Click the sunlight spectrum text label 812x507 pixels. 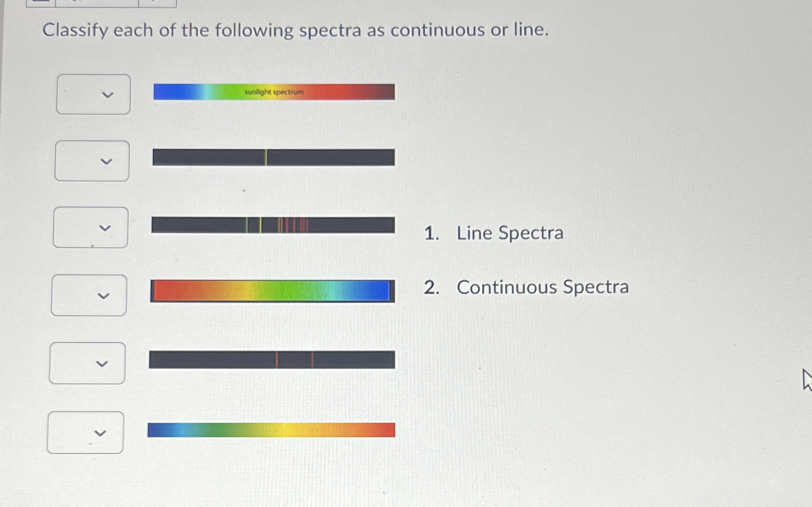coord(274,92)
